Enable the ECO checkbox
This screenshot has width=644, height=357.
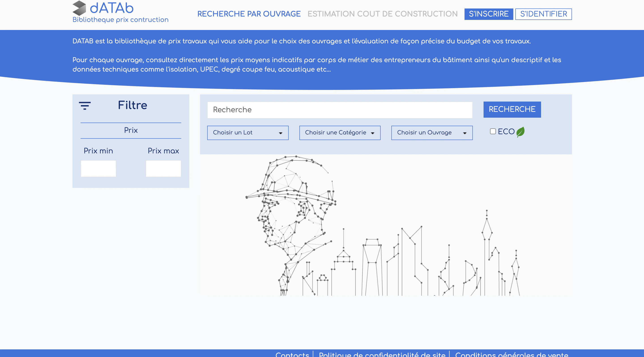(493, 131)
